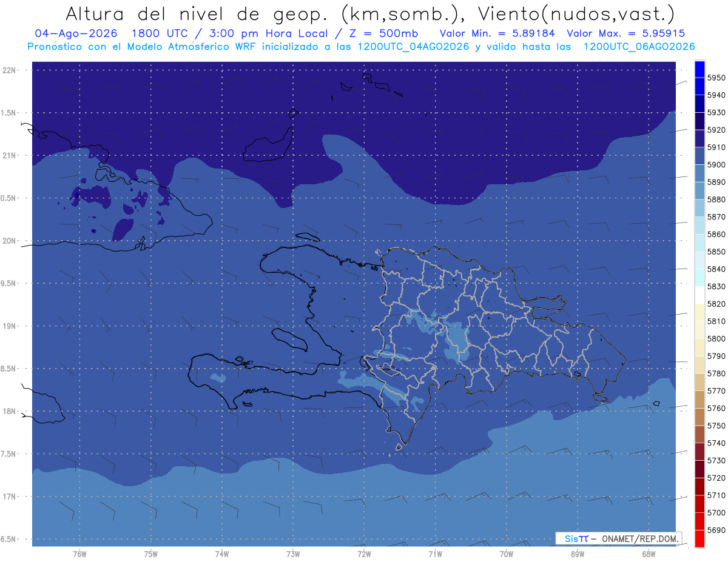Select legend swatch between 5870 and 5880
Image resolution: width=728 pixels, height=562 pixels.
699,209
